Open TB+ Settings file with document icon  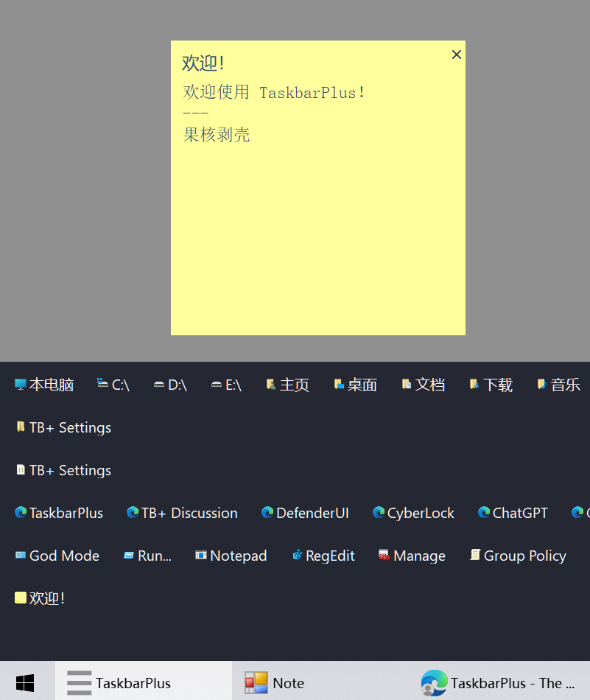(63, 470)
